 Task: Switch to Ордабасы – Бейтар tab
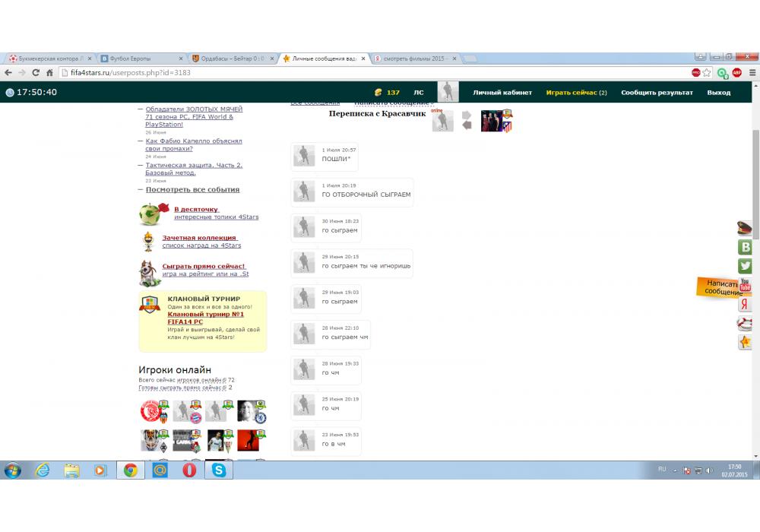pos(232,59)
